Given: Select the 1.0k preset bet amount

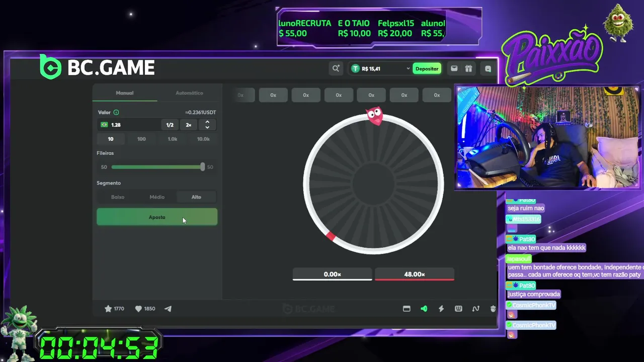Looking at the screenshot, I should pyautogui.click(x=173, y=139).
